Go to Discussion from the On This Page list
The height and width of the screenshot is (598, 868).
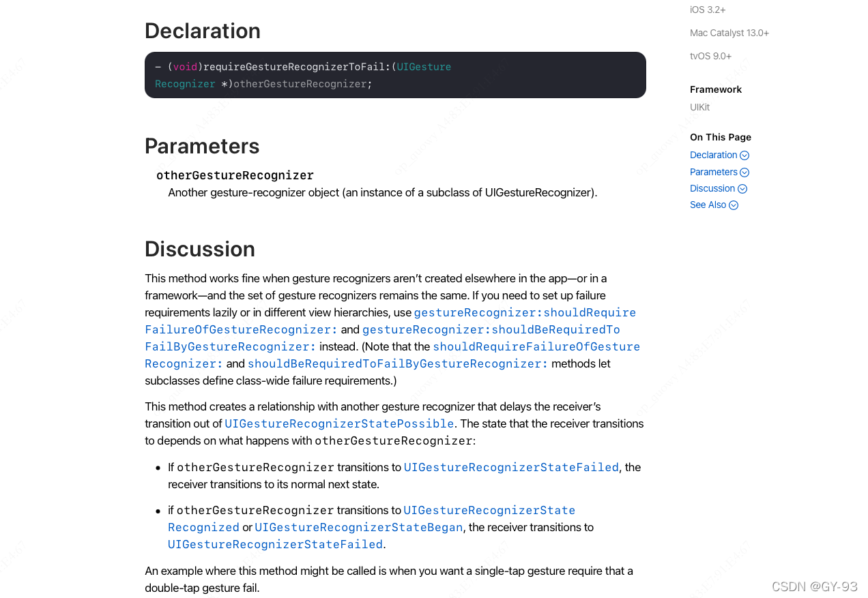tap(712, 189)
